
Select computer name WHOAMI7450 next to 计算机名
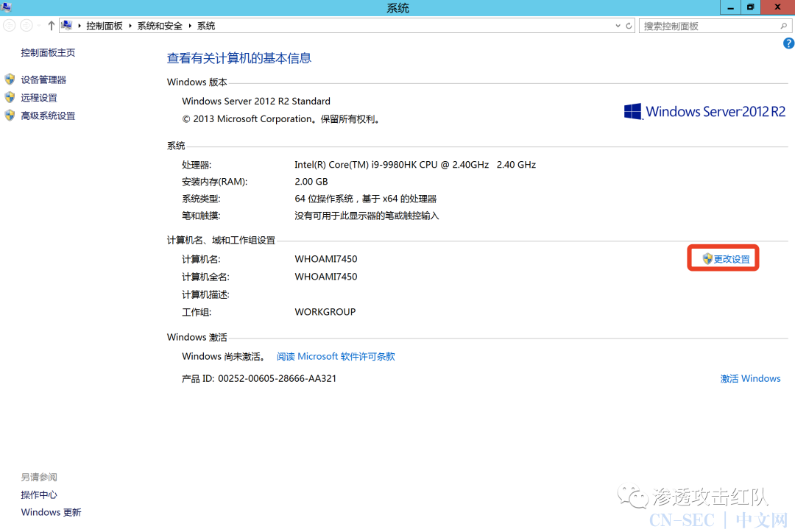(326, 259)
